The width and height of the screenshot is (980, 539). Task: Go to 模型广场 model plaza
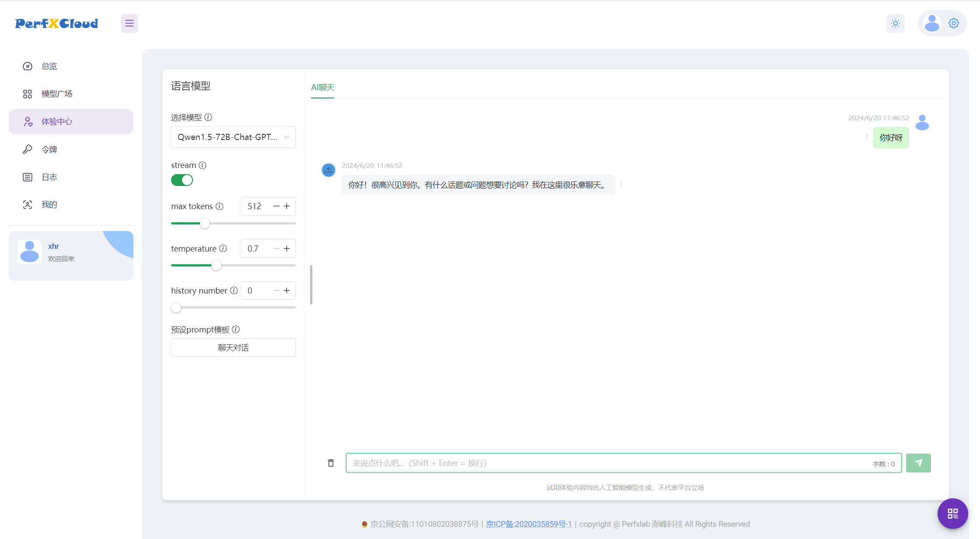pyautogui.click(x=71, y=94)
